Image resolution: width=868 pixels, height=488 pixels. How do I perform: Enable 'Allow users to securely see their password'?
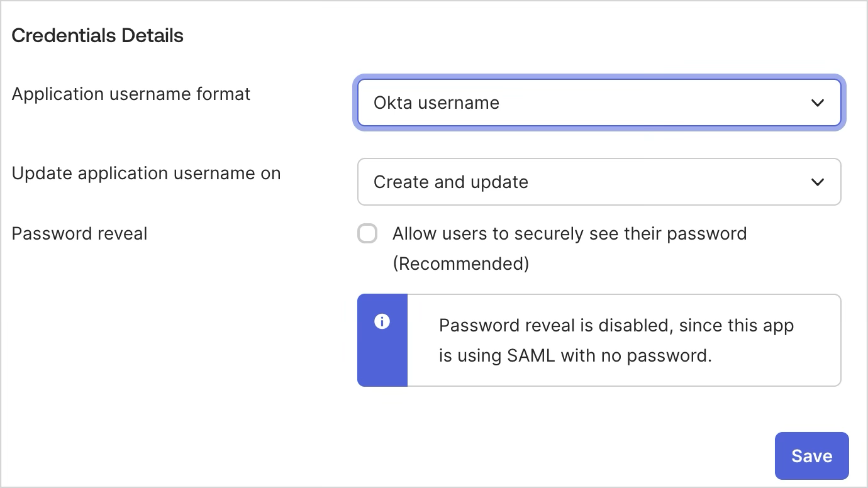367,233
